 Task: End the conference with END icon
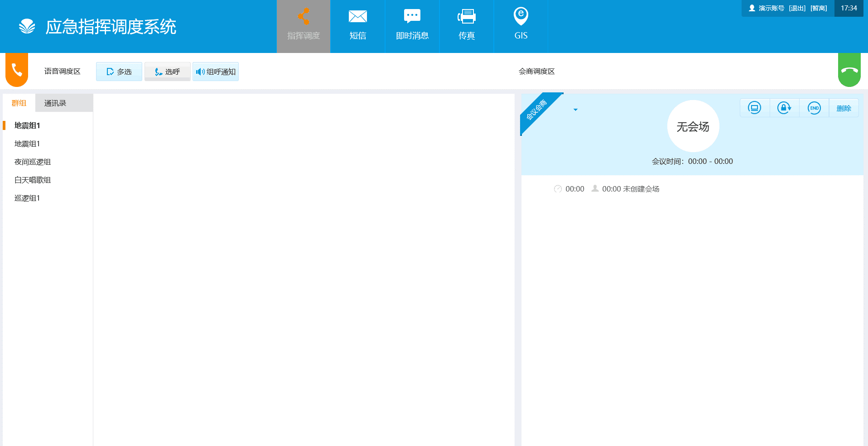click(x=814, y=108)
